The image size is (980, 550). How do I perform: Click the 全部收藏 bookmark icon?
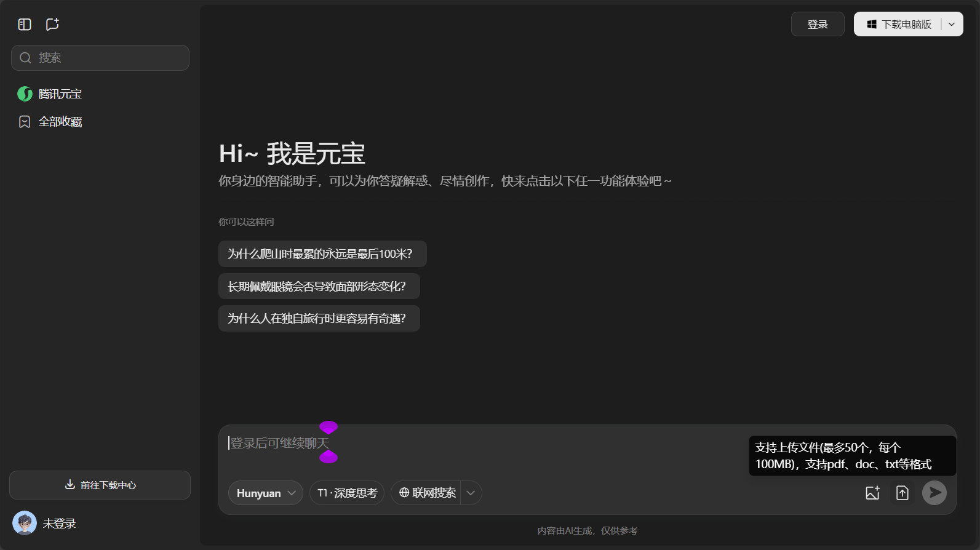click(25, 122)
